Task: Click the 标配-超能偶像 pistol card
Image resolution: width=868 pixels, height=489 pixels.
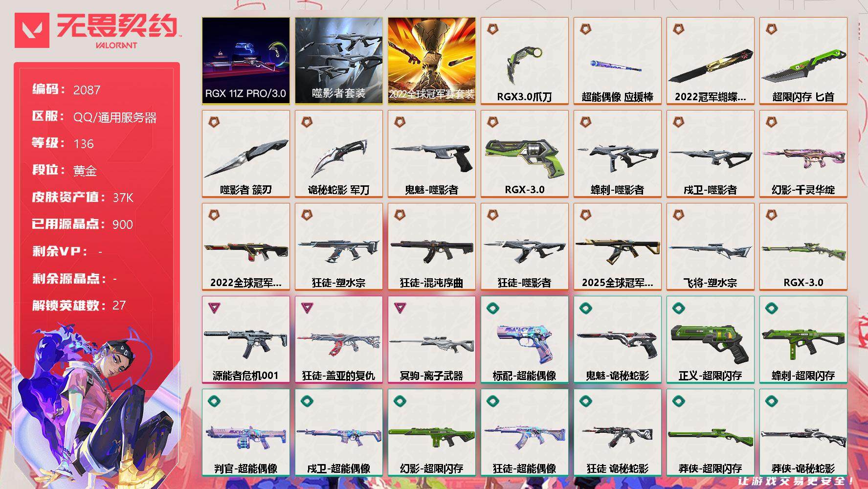Action: [524, 339]
